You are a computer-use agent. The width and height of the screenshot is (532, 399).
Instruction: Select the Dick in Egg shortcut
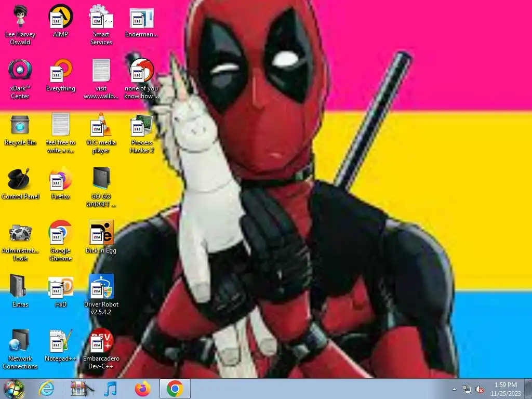pos(101,237)
